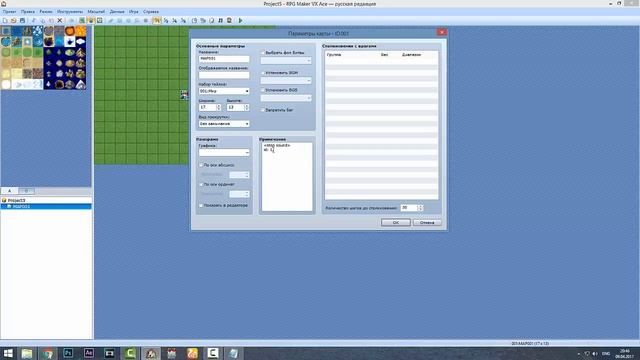Adjust the 'Ширина' width stepper
This screenshot has width=640, height=360.
218,107
